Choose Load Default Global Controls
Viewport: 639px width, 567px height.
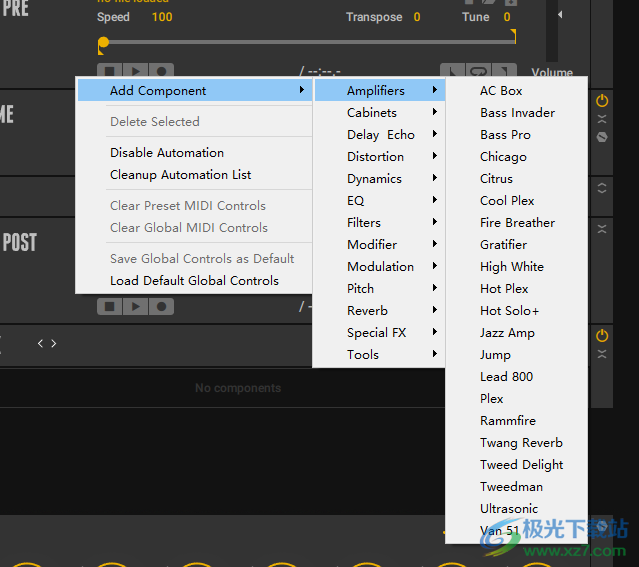coord(194,281)
